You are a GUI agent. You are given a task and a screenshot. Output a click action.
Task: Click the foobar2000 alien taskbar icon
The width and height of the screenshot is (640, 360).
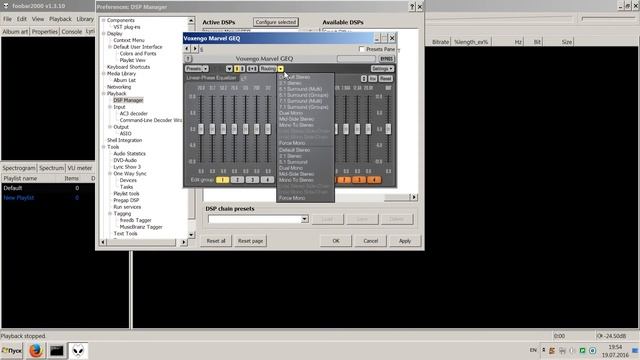(x=78, y=350)
